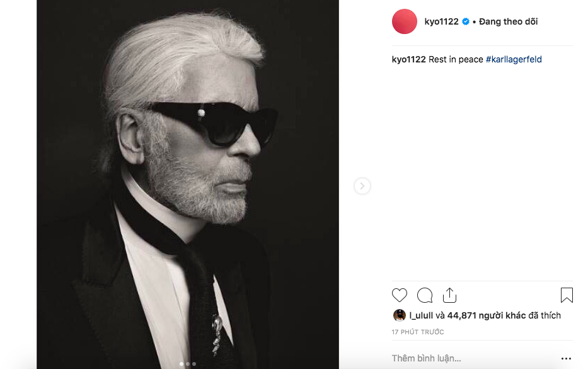Toggle the 'Đang theo dõi' following button
The image size is (588, 369).
point(508,21)
